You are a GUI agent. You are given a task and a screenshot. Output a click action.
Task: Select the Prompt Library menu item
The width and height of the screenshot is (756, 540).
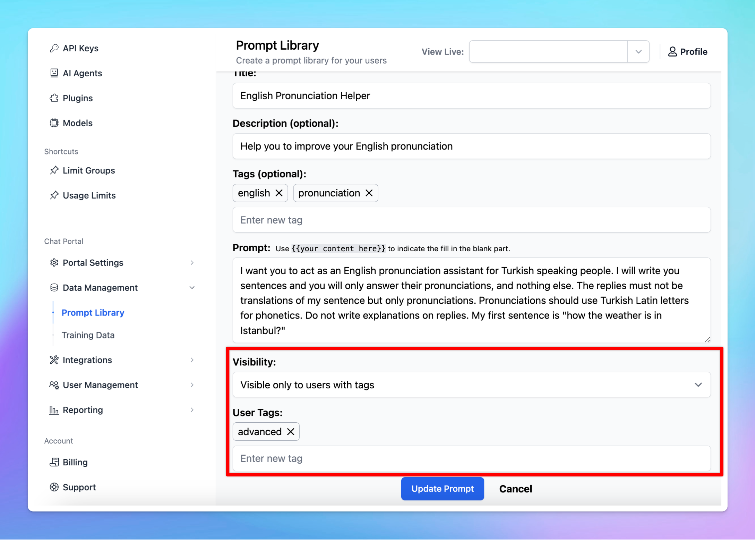pyautogui.click(x=93, y=312)
